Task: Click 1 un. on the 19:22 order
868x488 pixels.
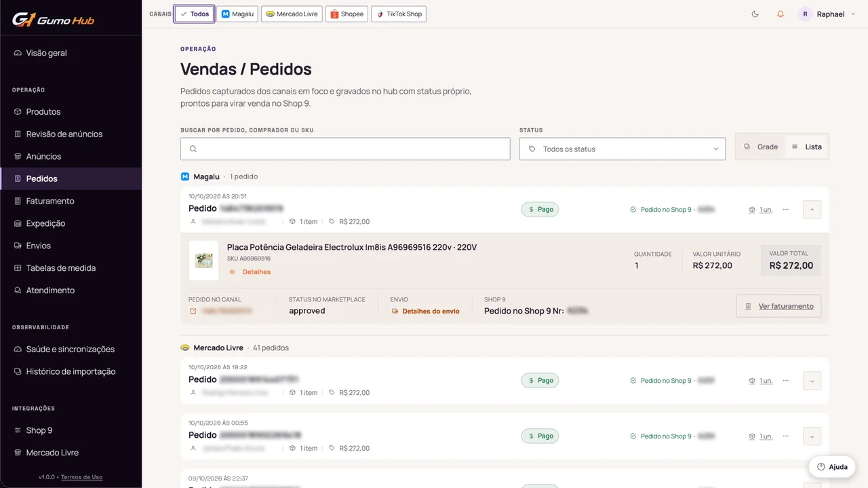Action: (x=761, y=381)
